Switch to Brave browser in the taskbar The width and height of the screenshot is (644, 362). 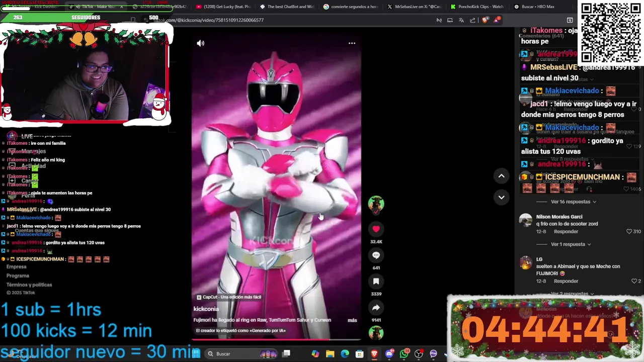pos(374,354)
